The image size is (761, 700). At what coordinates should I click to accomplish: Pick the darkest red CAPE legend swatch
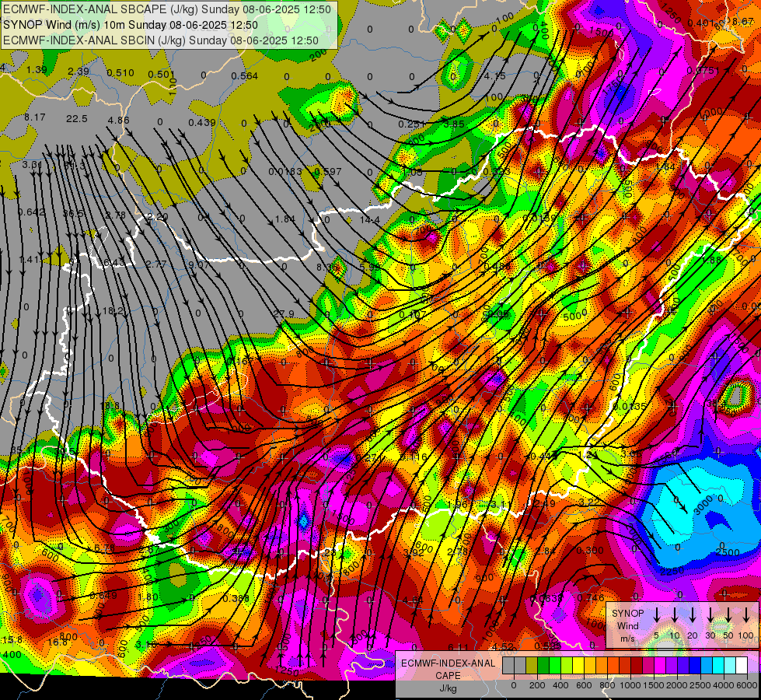pyautogui.click(x=637, y=666)
